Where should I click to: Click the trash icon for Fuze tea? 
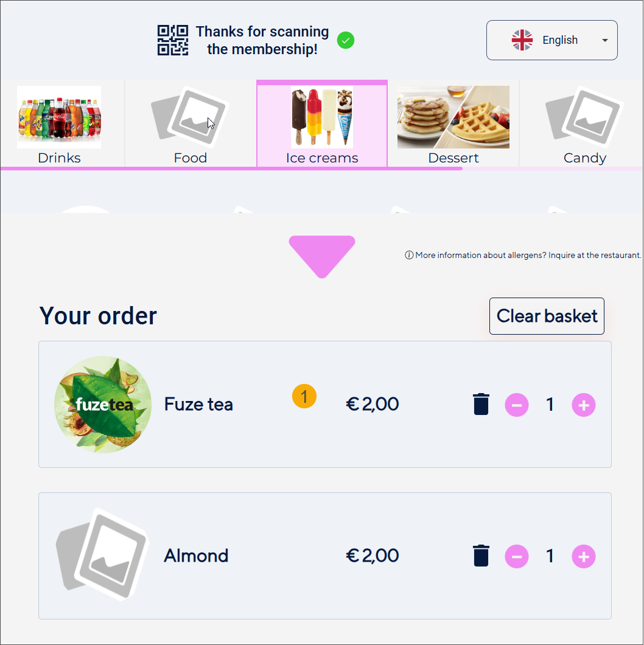481,404
